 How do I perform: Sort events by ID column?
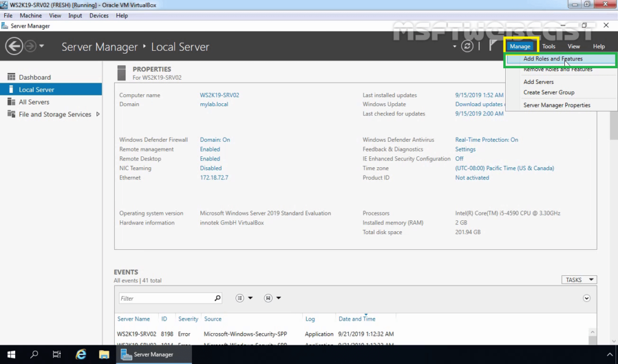164,319
